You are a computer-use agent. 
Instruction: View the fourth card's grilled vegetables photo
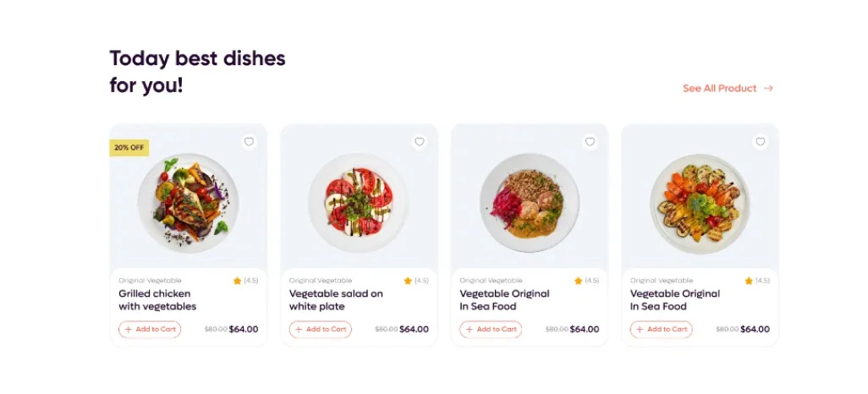(x=700, y=203)
